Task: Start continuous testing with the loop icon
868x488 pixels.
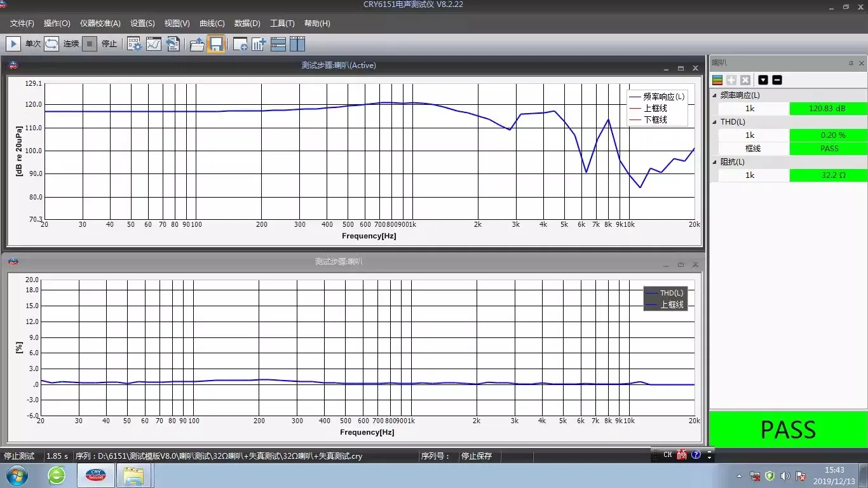Action: coord(51,44)
